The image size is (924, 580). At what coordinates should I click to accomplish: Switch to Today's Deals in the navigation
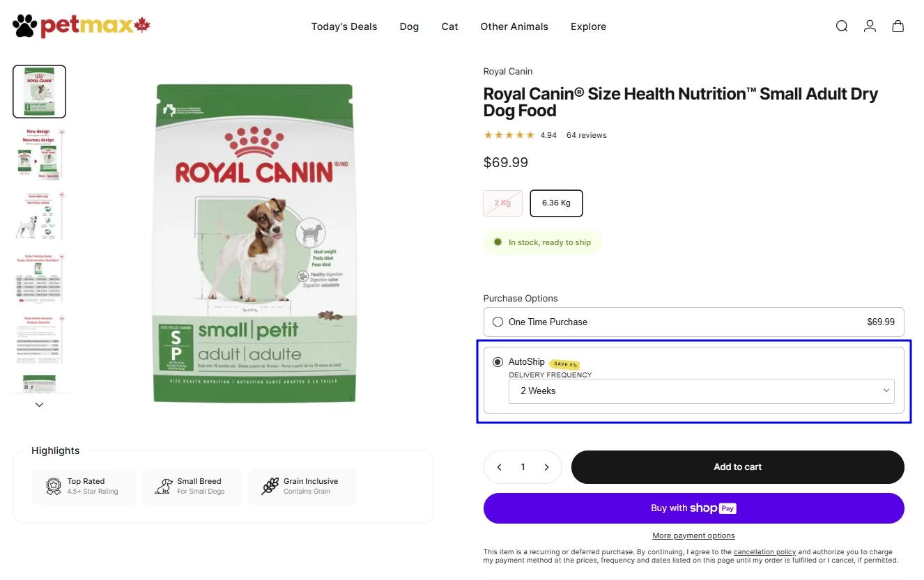click(x=344, y=26)
